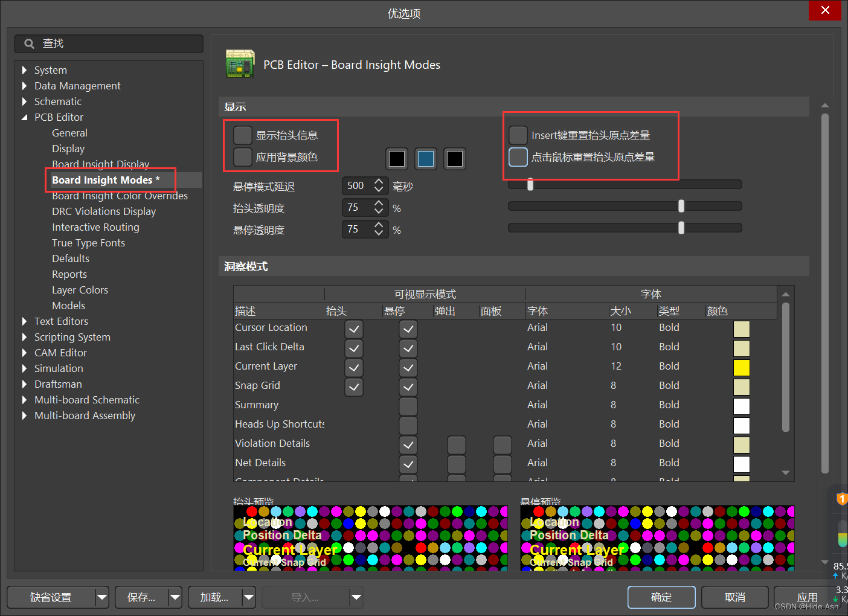This screenshot has height=616, width=848.
Task: Open 保存 button dropdown arrow
Action: point(175,597)
